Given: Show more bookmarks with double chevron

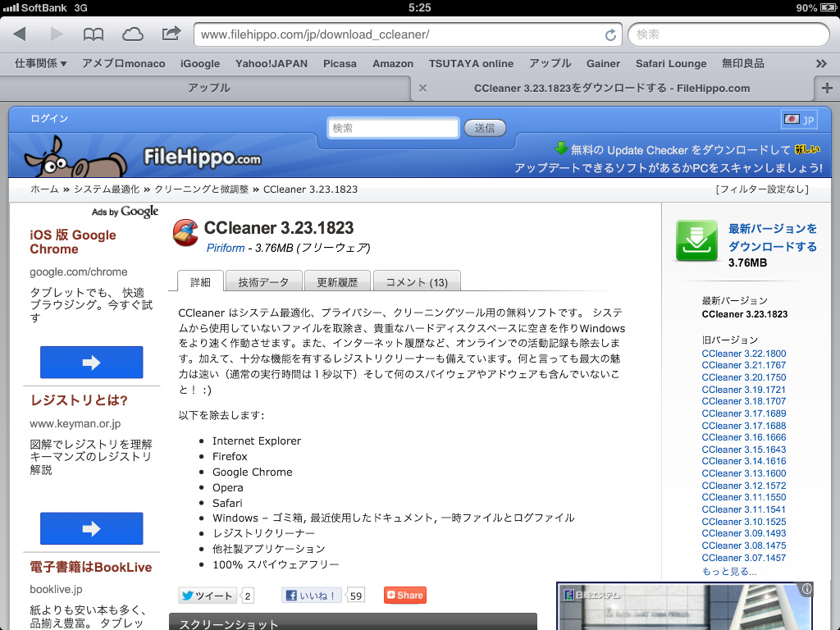Looking at the screenshot, I should coord(821,64).
